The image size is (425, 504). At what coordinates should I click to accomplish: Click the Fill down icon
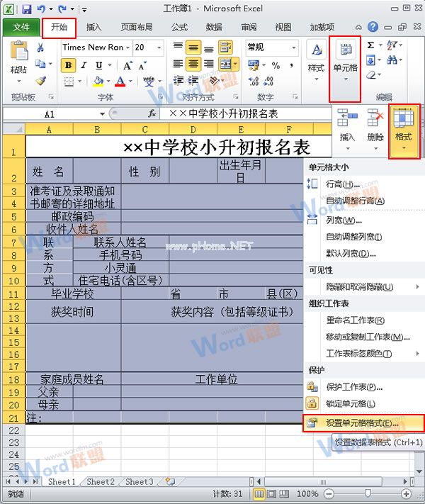coord(370,60)
